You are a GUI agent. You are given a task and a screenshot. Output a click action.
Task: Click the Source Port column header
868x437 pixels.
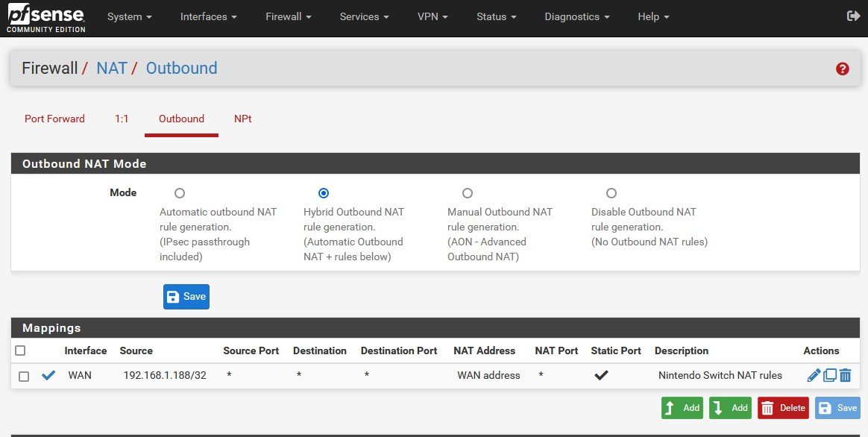coord(251,350)
